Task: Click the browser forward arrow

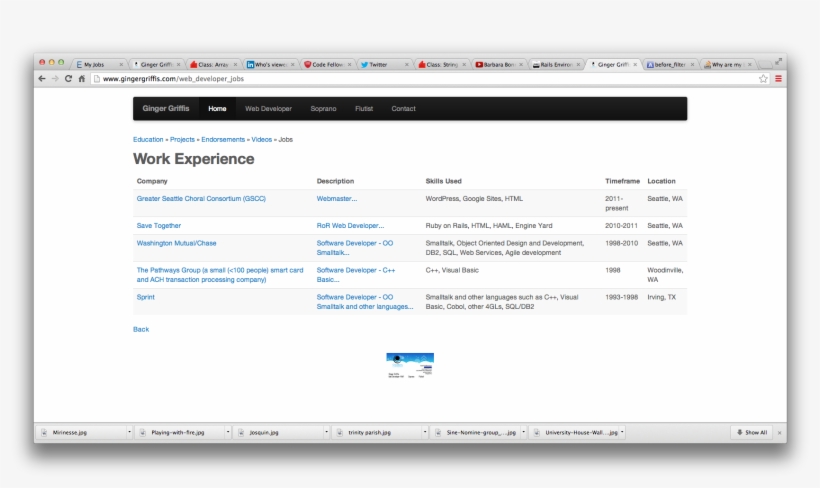Action: 55,78
